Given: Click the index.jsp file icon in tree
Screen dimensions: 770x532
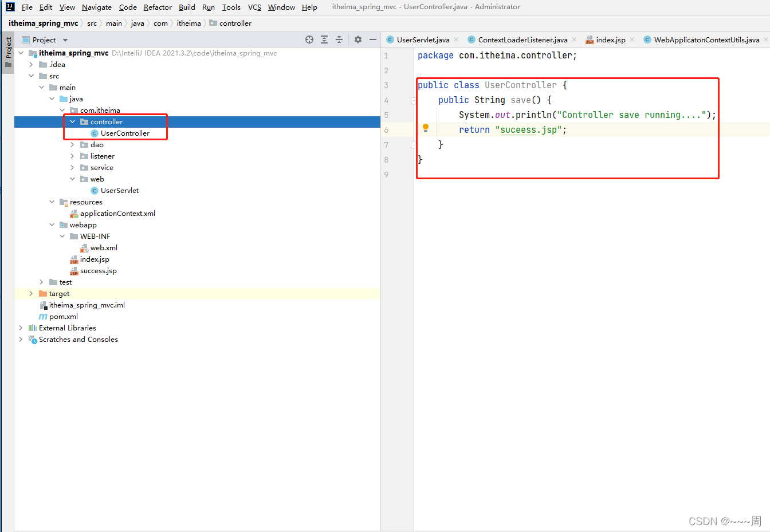Looking at the screenshot, I should pyautogui.click(x=74, y=259).
